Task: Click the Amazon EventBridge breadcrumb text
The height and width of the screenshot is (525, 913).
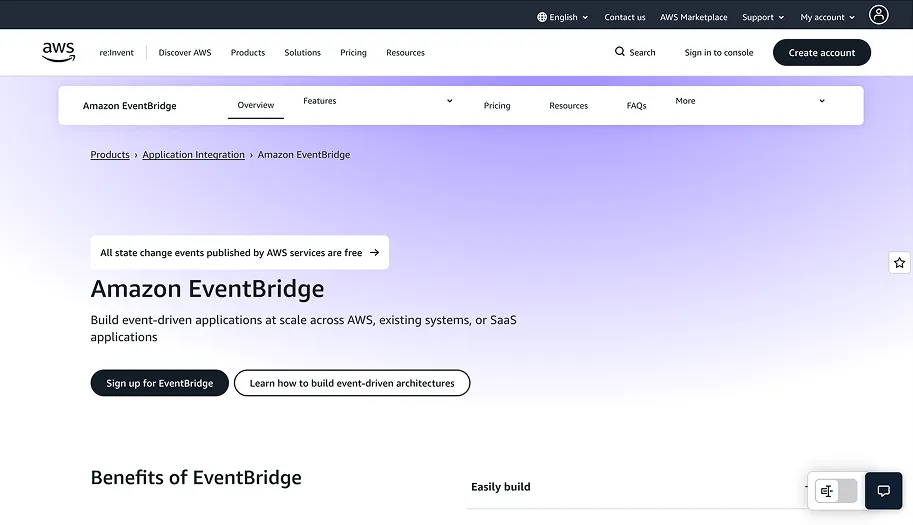Action: 304,154
